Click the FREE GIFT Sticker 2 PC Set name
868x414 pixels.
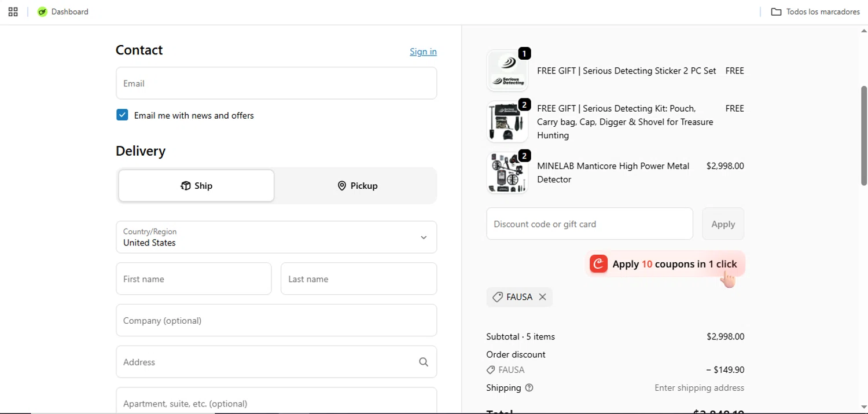coord(626,71)
